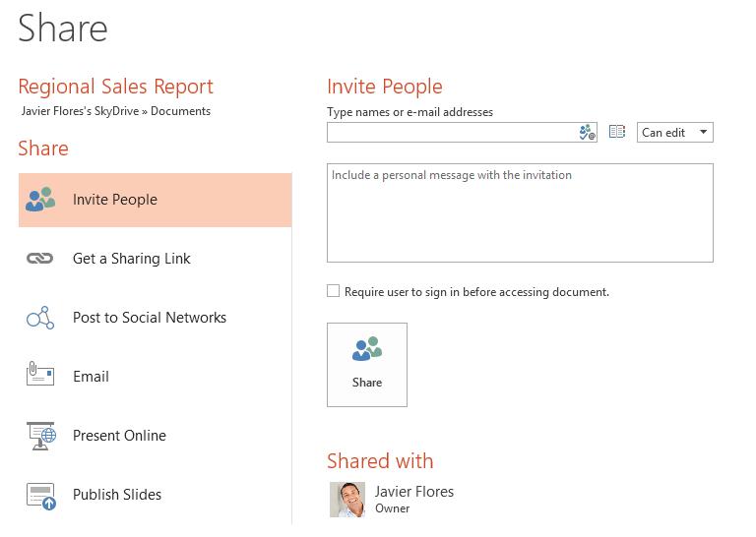Select the Get a Sharing Link text label

[132, 259]
